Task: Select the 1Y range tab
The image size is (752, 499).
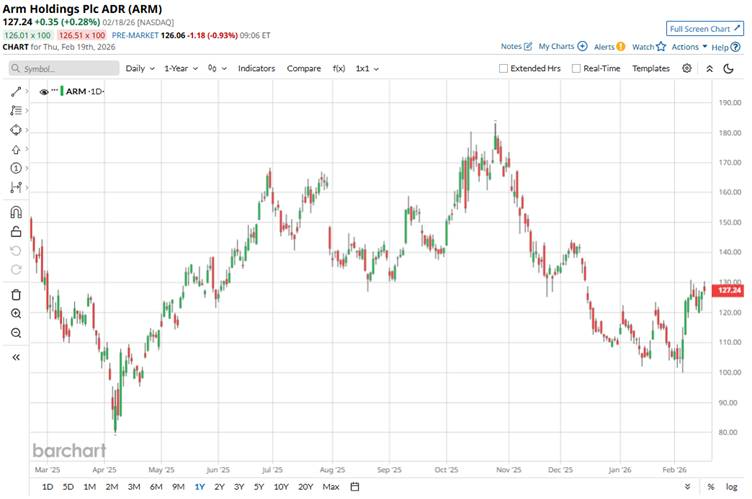Action: (200, 487)
